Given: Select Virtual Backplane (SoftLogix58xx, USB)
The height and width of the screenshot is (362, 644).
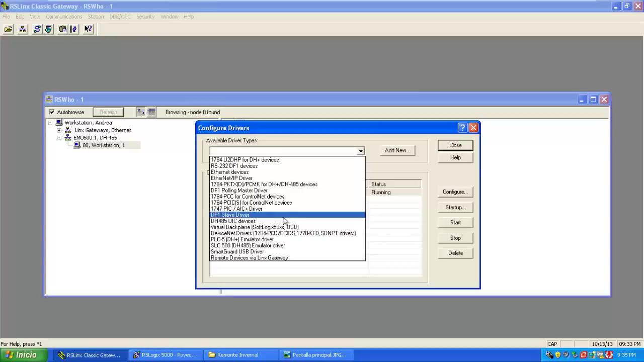Looking at the screenshot, I should [x=287, y=227].
